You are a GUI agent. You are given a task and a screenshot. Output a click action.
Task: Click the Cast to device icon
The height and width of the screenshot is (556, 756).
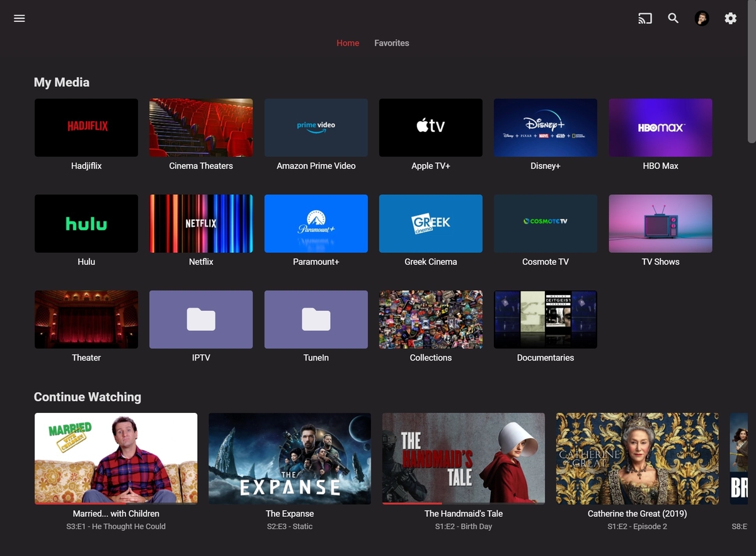click(644, 18)
